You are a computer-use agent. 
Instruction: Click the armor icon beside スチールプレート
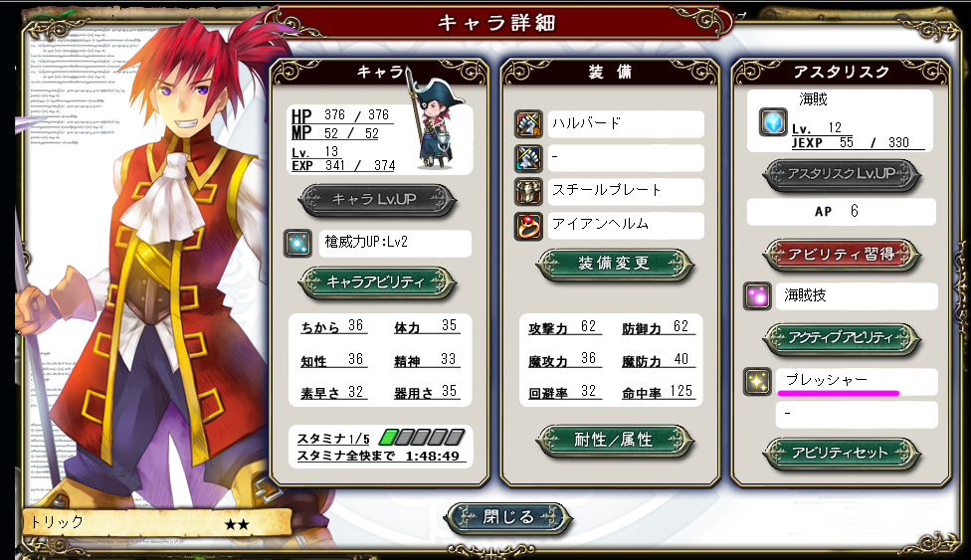[529, 192]
